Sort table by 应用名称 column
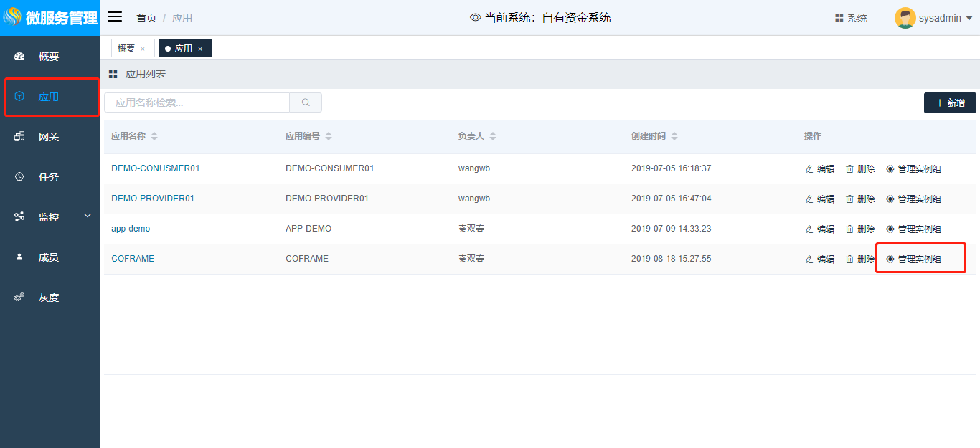 154,136
